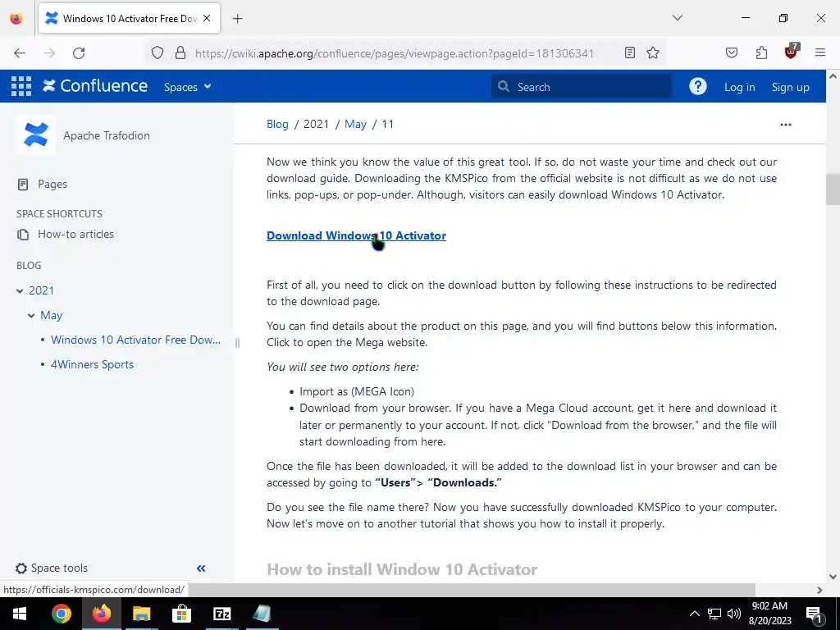Click the Firefox taskbar icon
Image resolution: width=840 pixels, height=630 pixels.
tap(101, 614)
